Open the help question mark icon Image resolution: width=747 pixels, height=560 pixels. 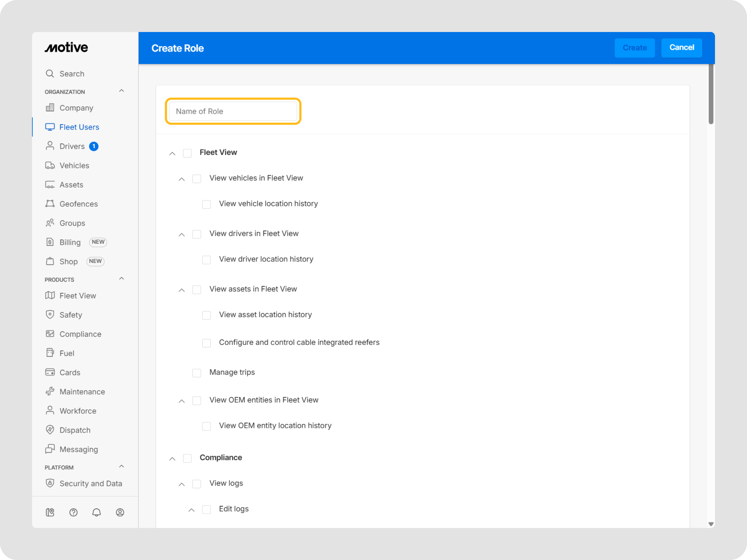[73, 513]
